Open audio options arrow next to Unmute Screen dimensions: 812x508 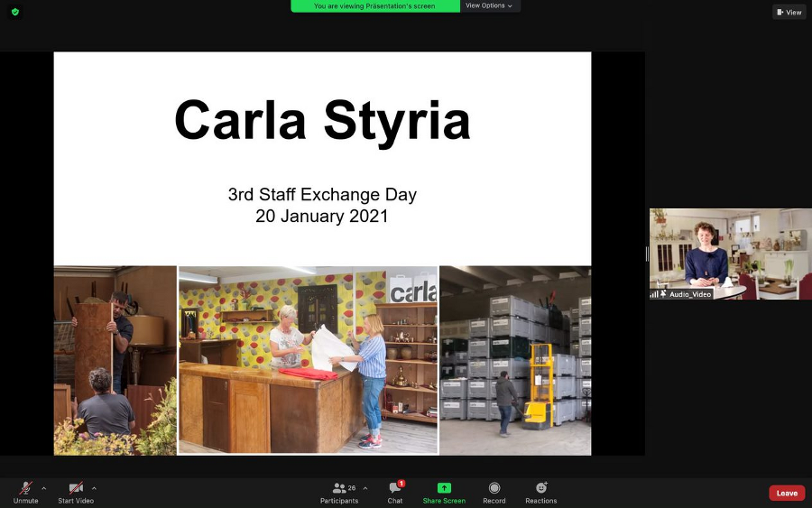(x=44, y=488)
